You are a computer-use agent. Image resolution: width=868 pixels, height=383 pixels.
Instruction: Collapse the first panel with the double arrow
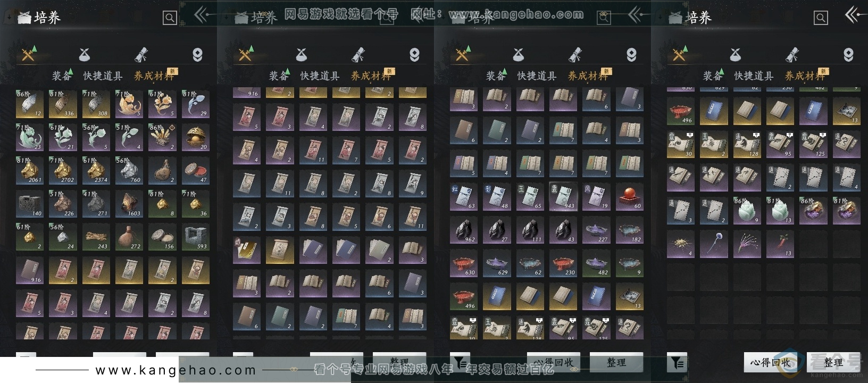tap(201, 15)
